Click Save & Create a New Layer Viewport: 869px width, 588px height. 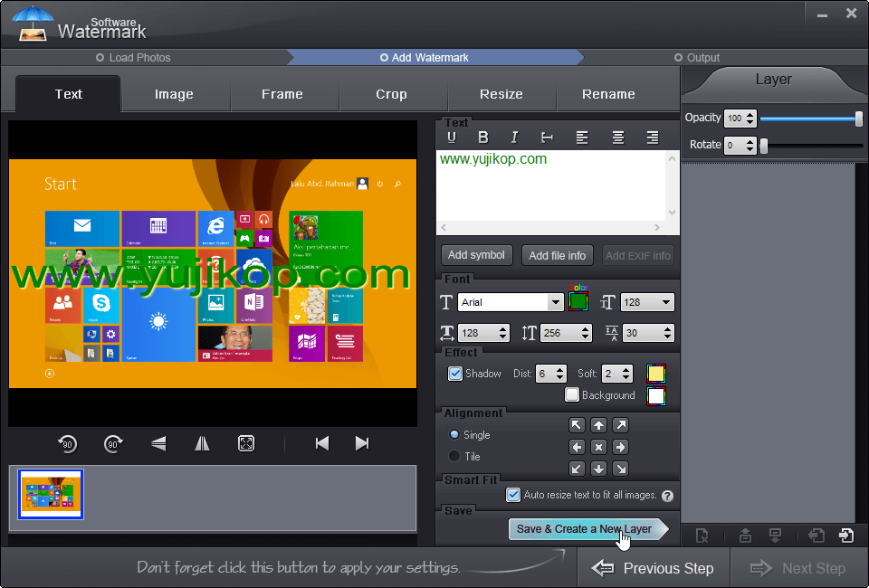click(587, 529)
